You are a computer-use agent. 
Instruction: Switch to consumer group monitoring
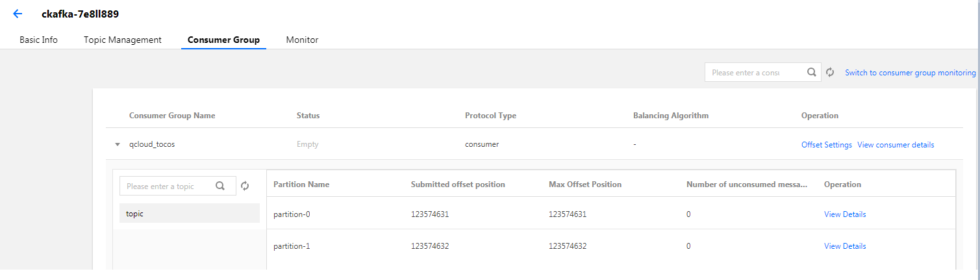911,73
